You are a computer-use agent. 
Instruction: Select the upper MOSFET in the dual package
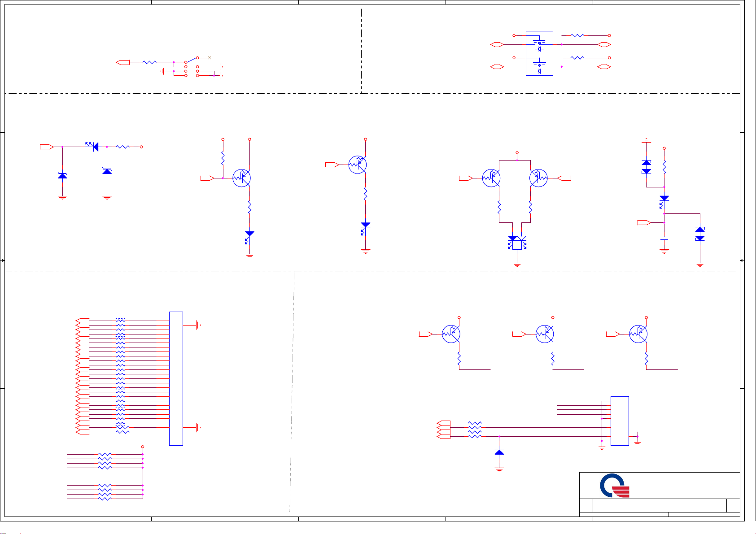point(539,45)
